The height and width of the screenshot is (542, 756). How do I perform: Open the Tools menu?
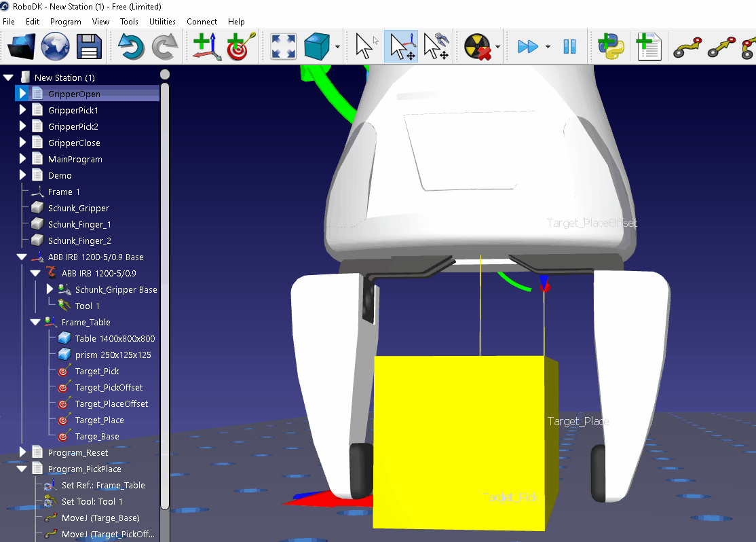click(129, 22)
